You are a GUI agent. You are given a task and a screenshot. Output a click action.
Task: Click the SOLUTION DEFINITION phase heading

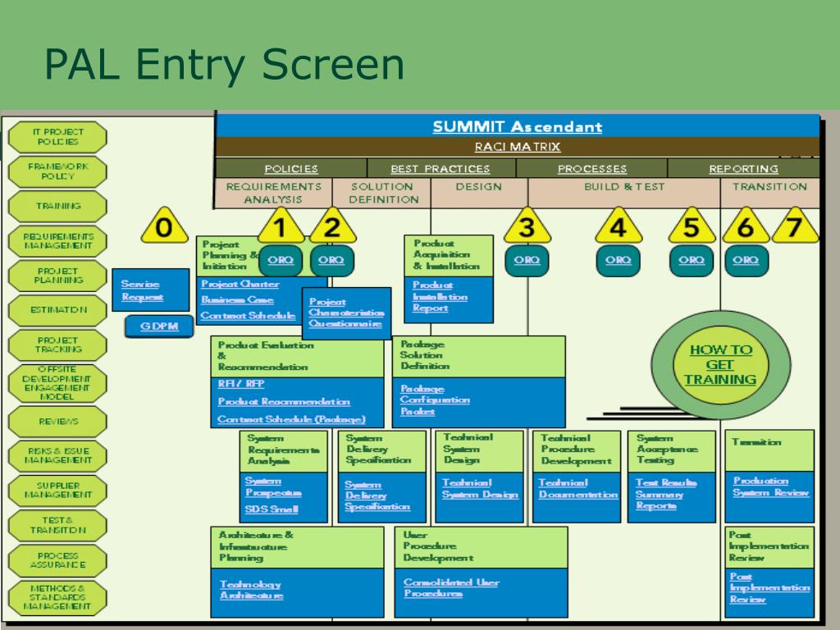pyautogui.click(x=383, y=194)
